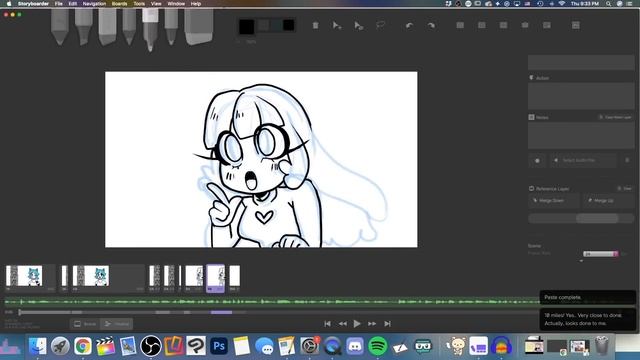Switch to Boards view tab
This screenshot has width=640, height=360.
pos(85,324)
